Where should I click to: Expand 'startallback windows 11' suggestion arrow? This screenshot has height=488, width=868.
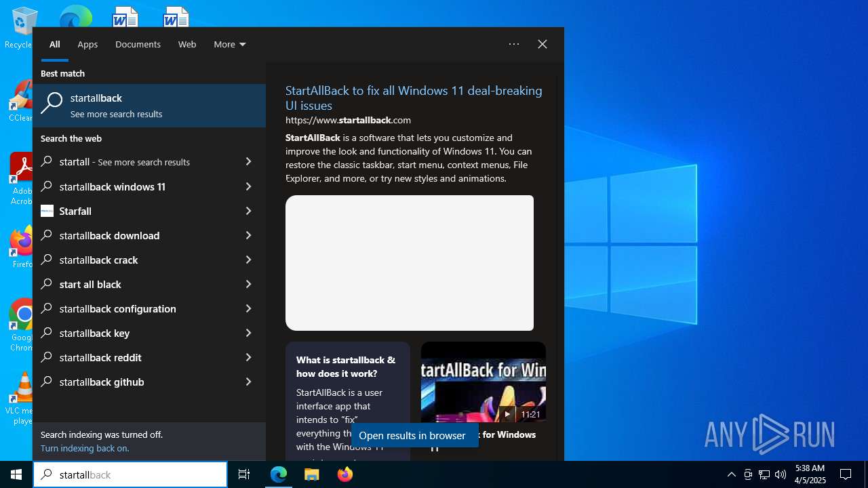point(248,186)
